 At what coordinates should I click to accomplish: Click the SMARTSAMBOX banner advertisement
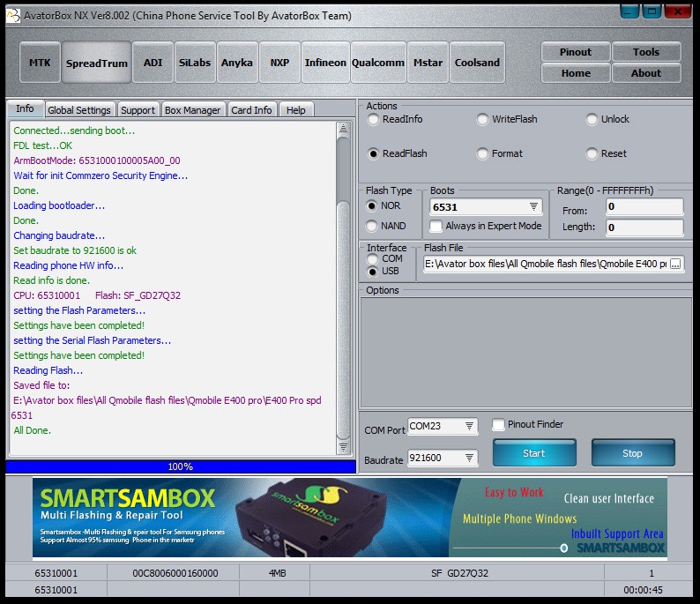coord(350,518)
